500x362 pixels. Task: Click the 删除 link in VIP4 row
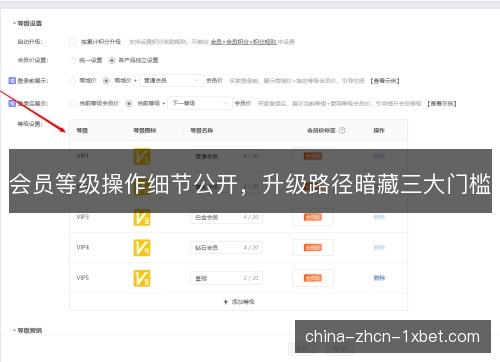[379, 247]
